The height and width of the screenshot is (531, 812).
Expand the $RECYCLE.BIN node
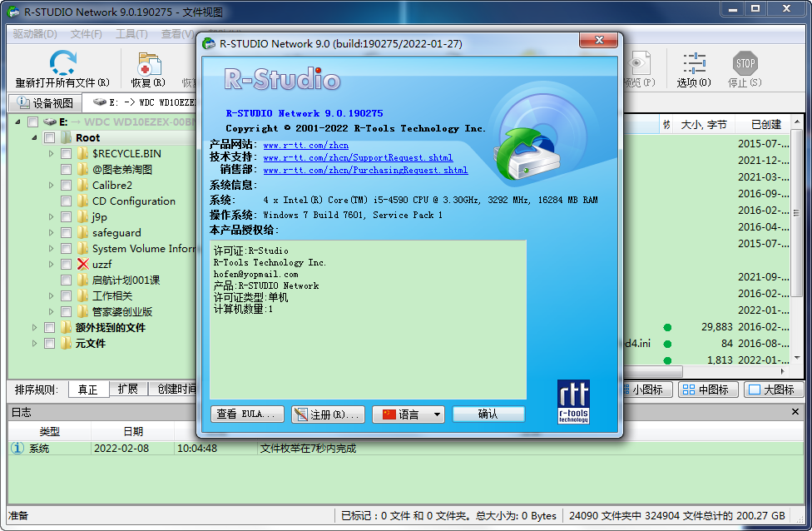click(51, 154)
